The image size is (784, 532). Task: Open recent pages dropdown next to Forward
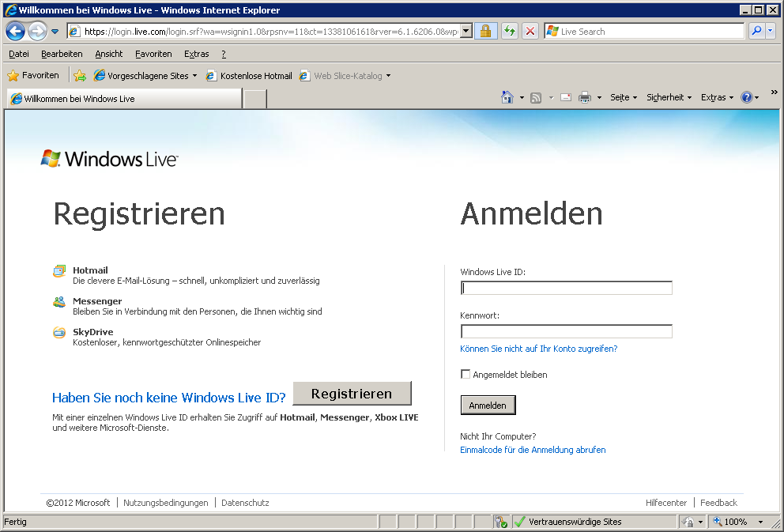point(55,32)
